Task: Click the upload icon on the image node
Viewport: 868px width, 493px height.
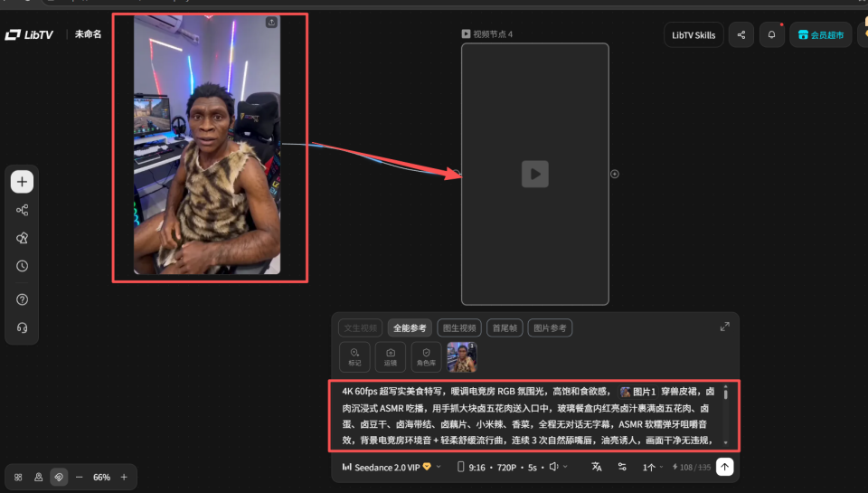Action: pyautogui.click(x=271, y=22)
